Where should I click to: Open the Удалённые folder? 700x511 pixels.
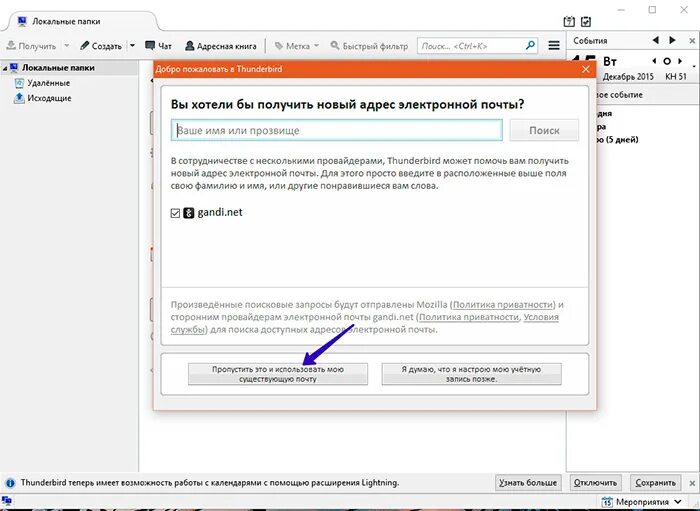click(x=49, y=83)
